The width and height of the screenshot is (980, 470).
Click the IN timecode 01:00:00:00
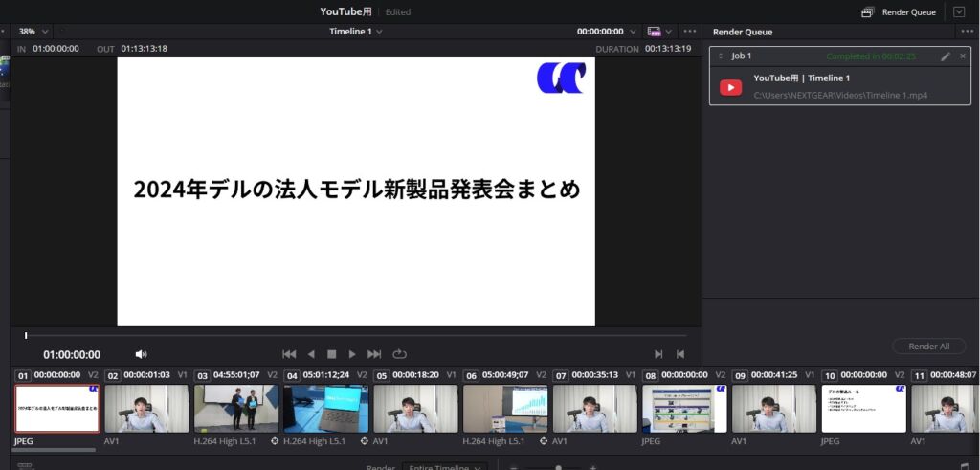pos(56,49)
